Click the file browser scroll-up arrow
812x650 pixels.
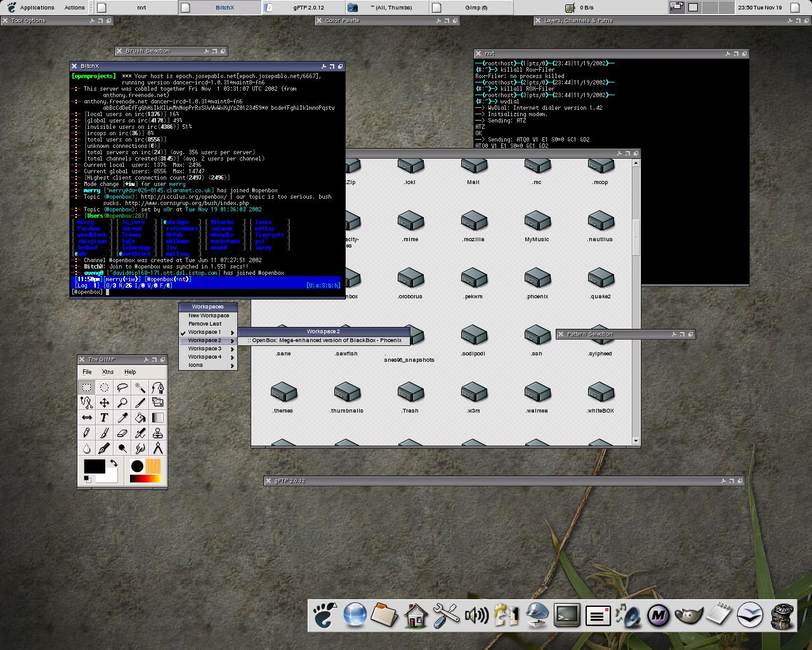636,163
